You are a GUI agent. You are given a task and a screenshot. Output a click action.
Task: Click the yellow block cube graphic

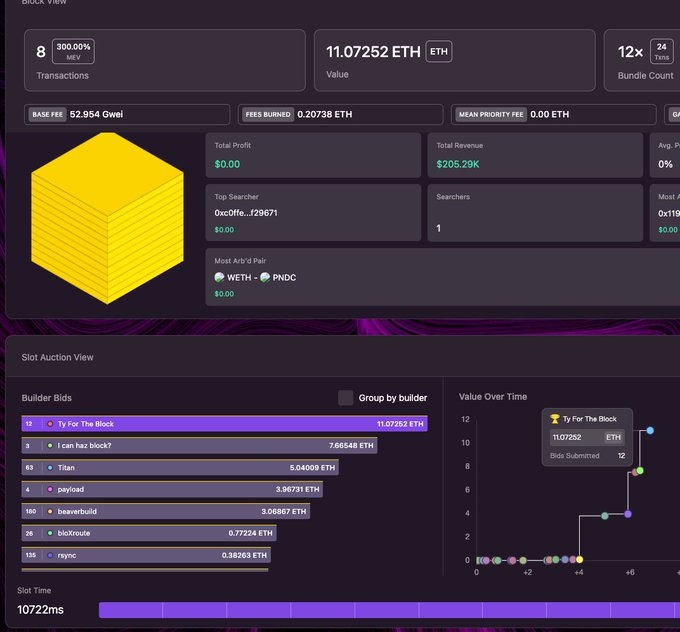tap(108, 218)
